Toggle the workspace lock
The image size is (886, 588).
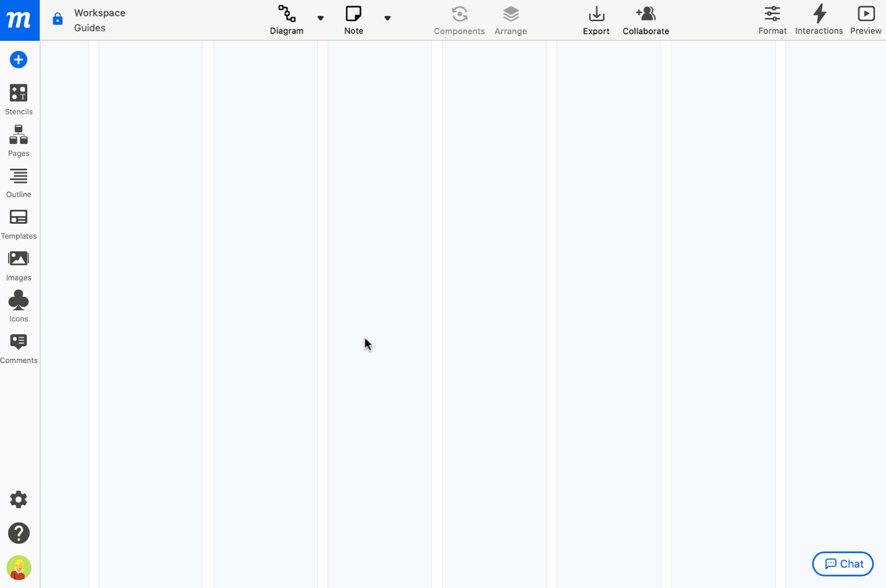point(57,18)
